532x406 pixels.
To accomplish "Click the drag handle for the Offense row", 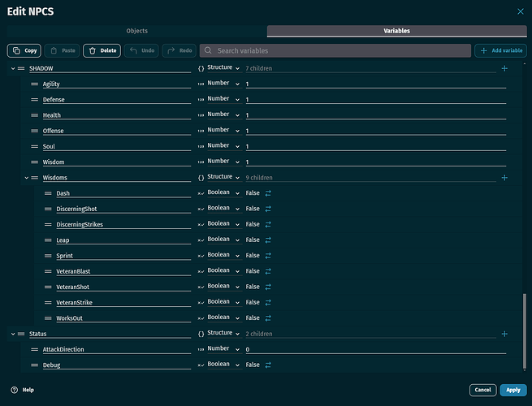I will [35, 131].
